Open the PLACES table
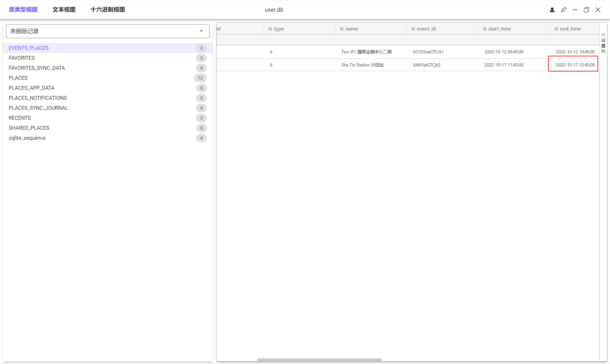This screenshot has height=364, width=610. tap(18, 78)
